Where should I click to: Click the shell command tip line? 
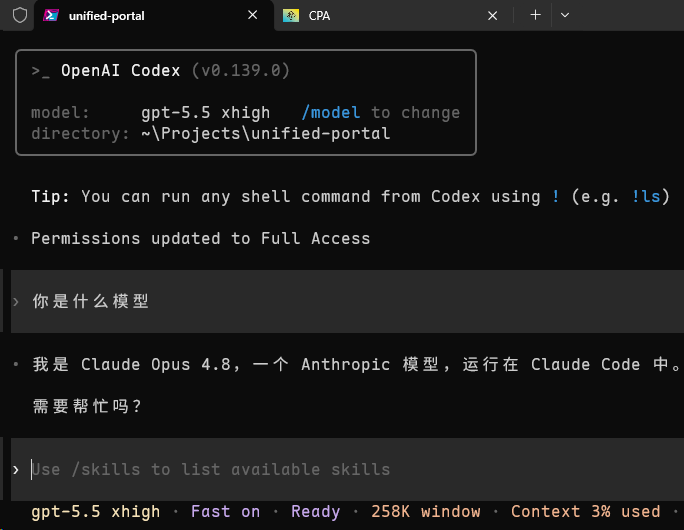350,196
